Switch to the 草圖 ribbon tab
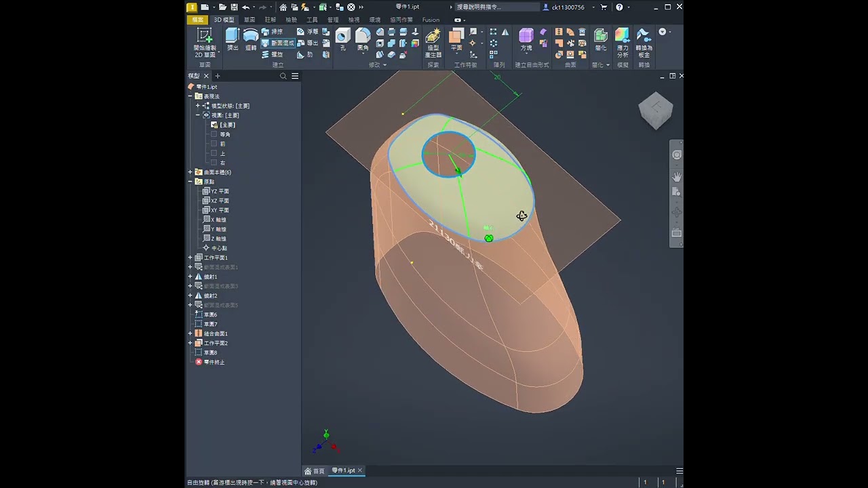Screen dimensions: 868x488 point(250,20)
